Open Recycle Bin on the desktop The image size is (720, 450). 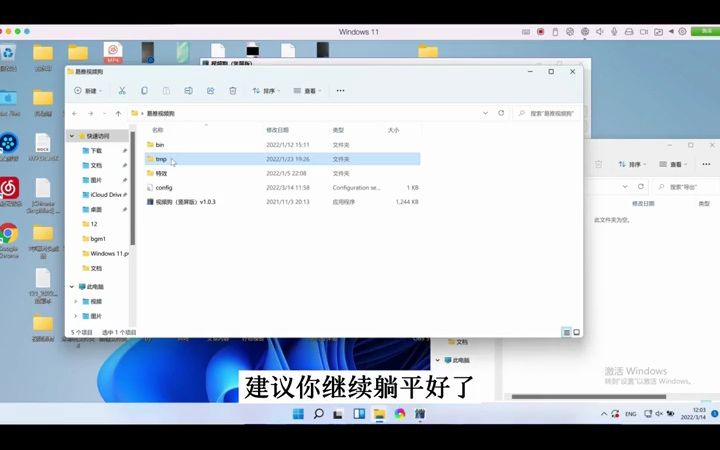coord(8,57)
